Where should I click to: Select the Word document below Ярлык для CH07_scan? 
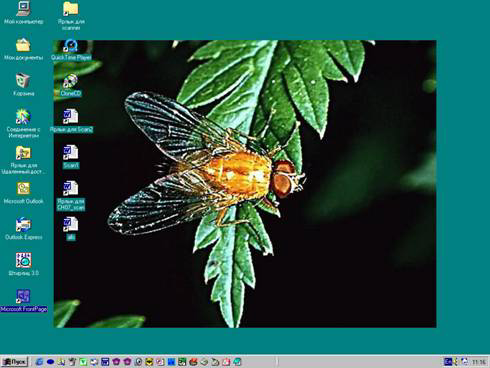(71, 224)
